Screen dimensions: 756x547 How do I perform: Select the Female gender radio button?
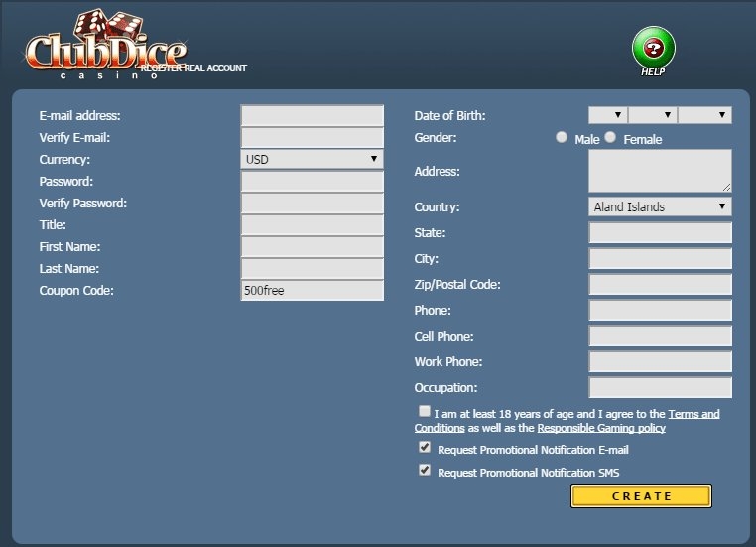tap(610, 138)
